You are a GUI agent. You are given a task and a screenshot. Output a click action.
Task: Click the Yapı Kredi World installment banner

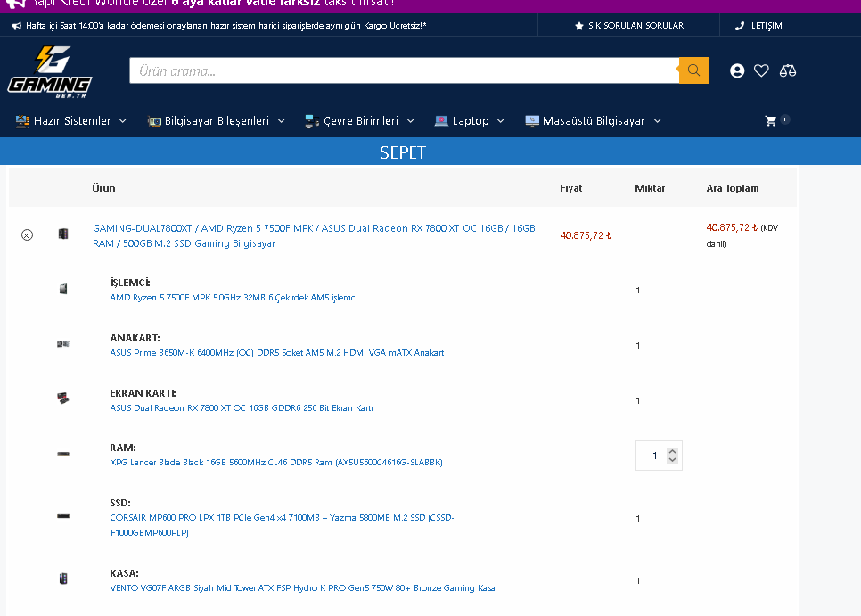point(430,5)
